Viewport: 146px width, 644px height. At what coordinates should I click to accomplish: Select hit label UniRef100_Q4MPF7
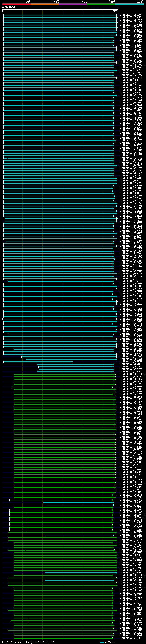(131, 402)
